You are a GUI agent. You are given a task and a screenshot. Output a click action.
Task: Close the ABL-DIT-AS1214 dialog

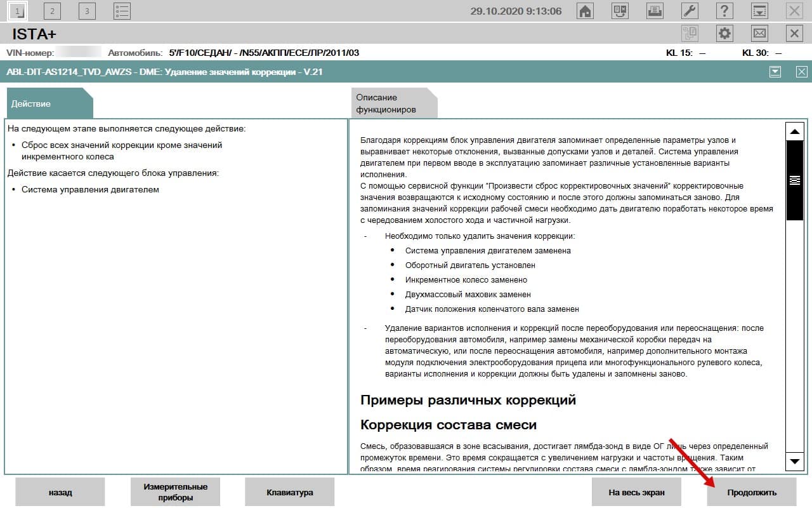(802, 72)
